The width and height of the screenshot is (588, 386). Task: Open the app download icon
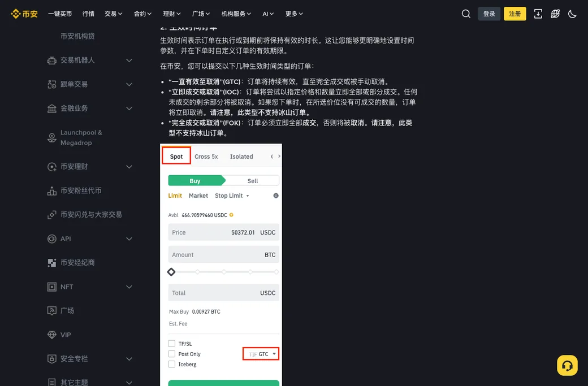tap(538, 14)
